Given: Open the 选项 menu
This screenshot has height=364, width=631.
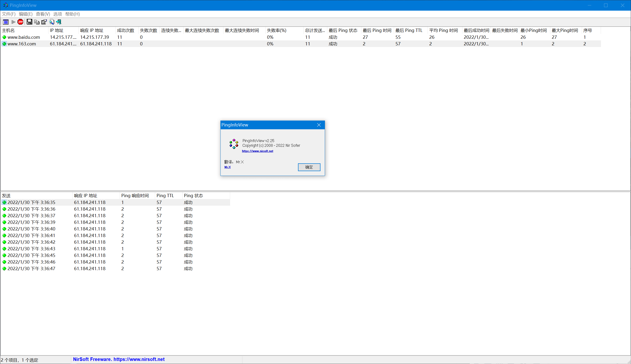Looking at the screenshot, I should [x=57, y=14].
